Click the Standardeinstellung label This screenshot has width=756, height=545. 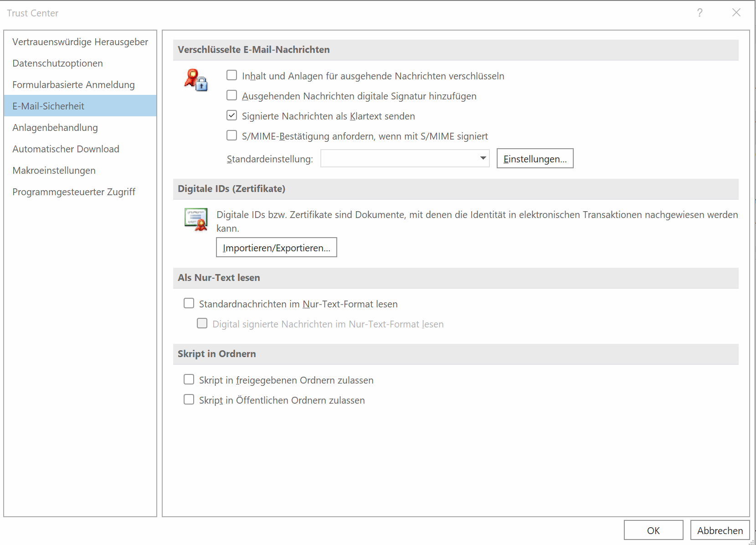pos(270,159)
